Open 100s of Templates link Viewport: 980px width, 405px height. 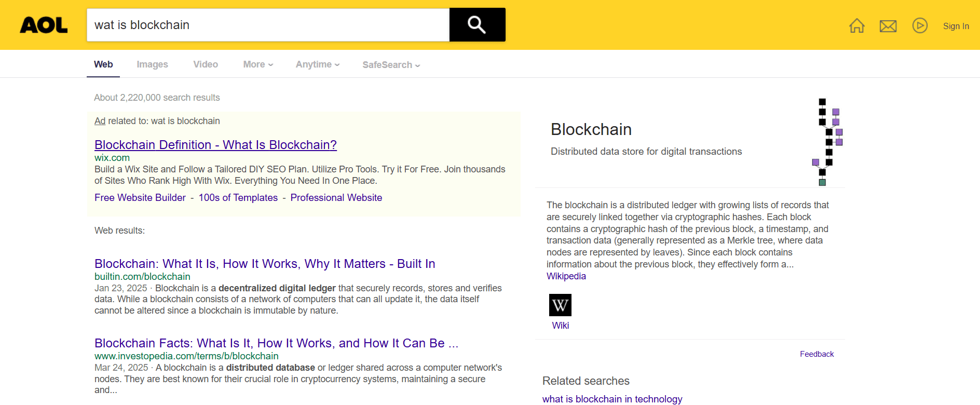coord(238,198)
